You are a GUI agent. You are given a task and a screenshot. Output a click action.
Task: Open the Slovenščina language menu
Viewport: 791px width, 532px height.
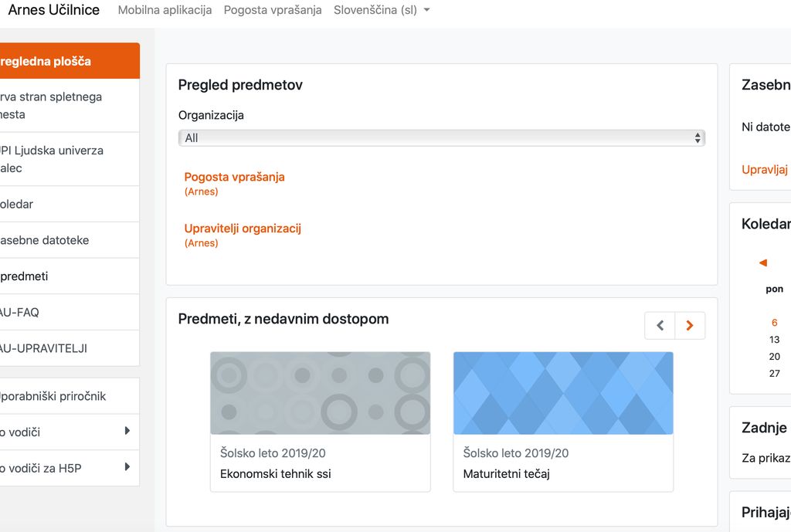382,10
